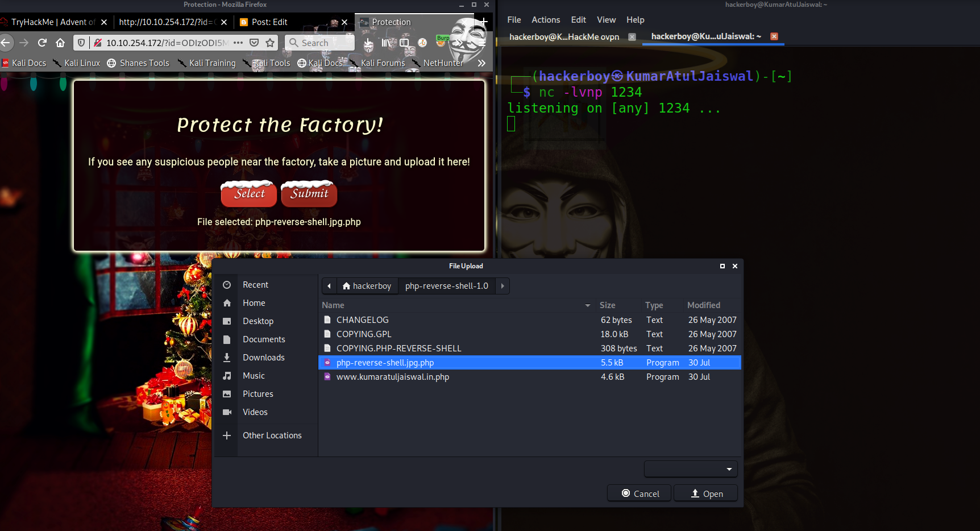The width and height of the screenshot is (980, 531).
Task: Switch to HackMe ovpn terminal tab
Action: pos(564,37)
